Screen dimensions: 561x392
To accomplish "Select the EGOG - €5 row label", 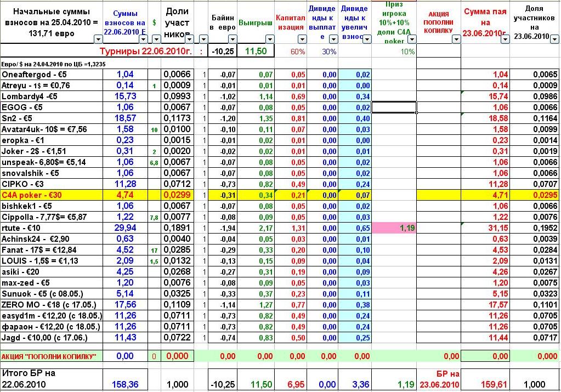I will [52, 107].
